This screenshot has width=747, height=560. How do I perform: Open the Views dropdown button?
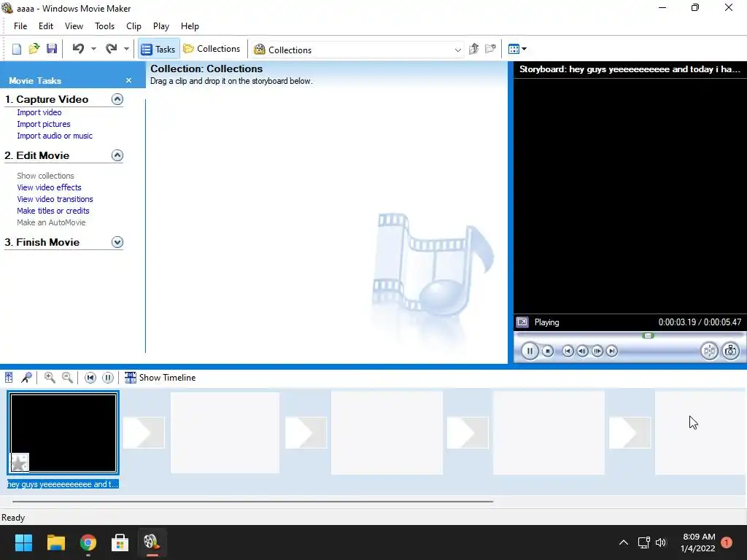point(517,49)
